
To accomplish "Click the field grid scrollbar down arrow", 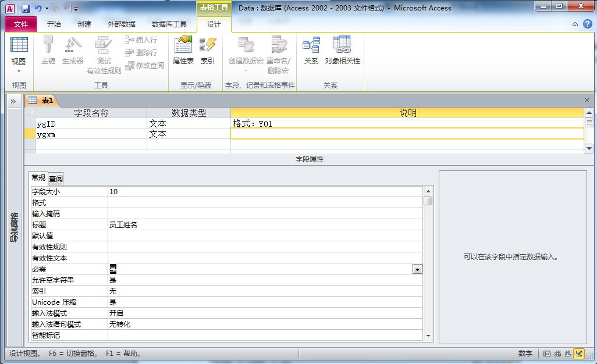I will tap(589, 148).
